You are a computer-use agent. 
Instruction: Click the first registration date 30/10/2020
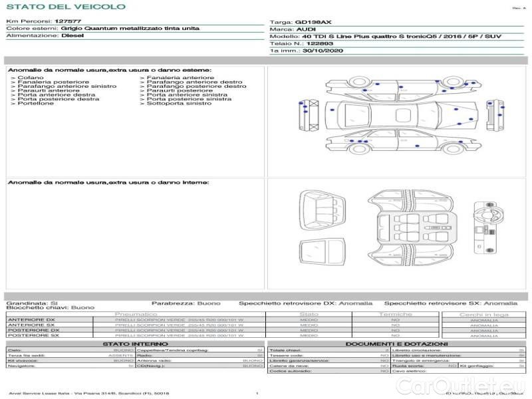tap(323, 51)
